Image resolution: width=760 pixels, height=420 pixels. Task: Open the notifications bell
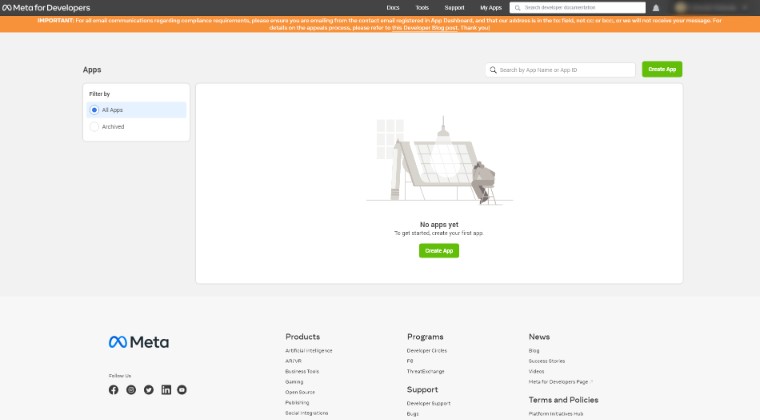pyautogui.click(x=656, y=8)
